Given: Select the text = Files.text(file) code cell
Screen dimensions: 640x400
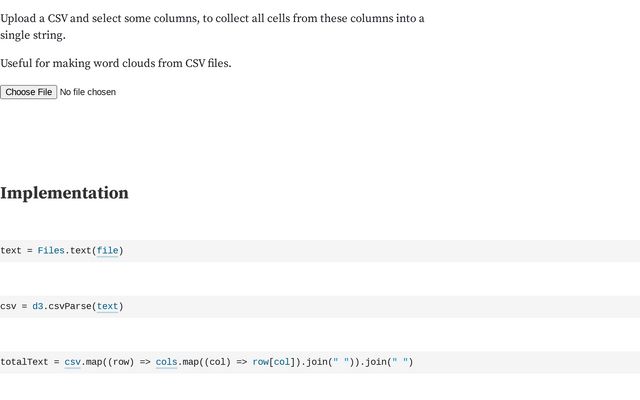Looking at the screenshot, I should [320, 251].
